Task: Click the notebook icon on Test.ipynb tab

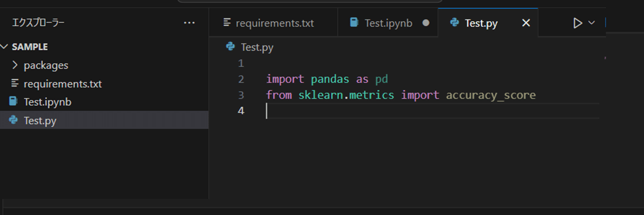Action: click(354, 23)
